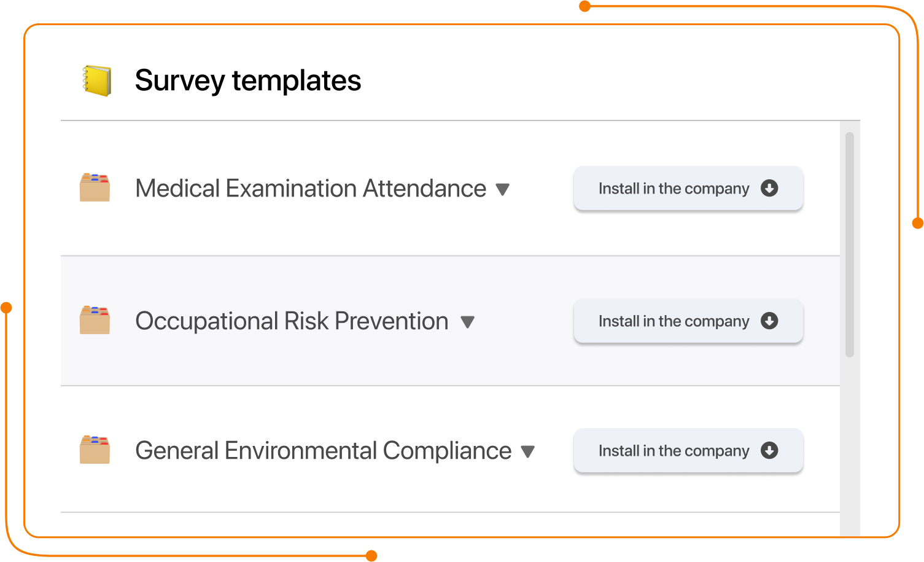Select the General Environmental Compliance card-box icon
This screenshot has width=924, height=562.
[x=95, y=450]
